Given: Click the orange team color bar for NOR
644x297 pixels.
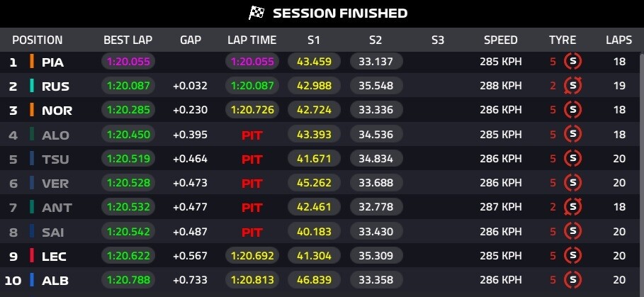Looking at the screenshot, I should 31,111.
